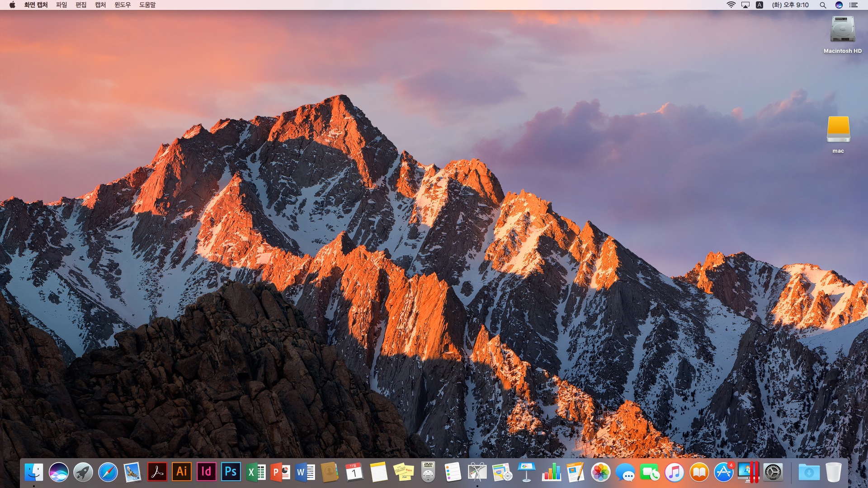Viewport: 868px width, 488px height.
Task: Expand the AirPlay display menu
Action: pos(745,5)
